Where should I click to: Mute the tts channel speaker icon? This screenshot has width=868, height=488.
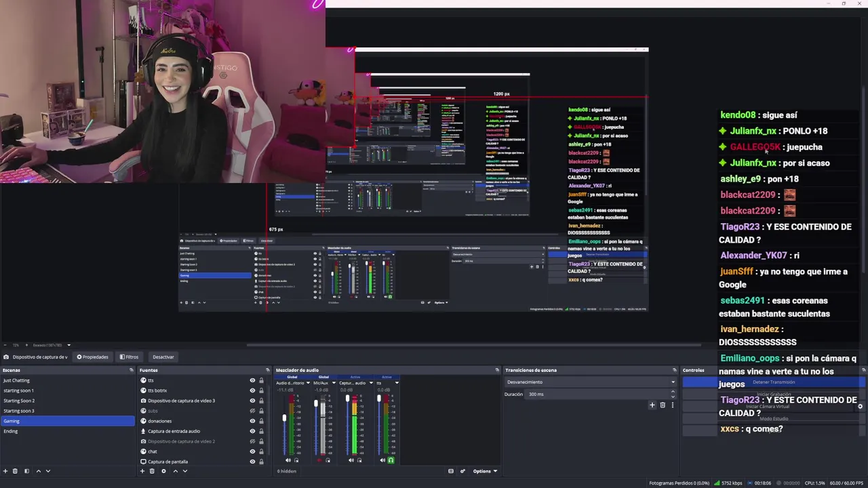pos(382,460)
